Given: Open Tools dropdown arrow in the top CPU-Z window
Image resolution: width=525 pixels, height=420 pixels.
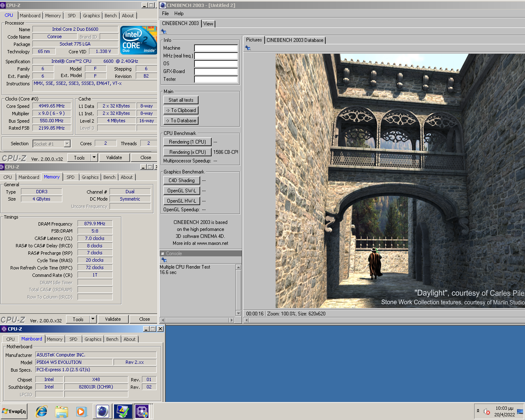Looking at the screenshot, I should [94, 157].
